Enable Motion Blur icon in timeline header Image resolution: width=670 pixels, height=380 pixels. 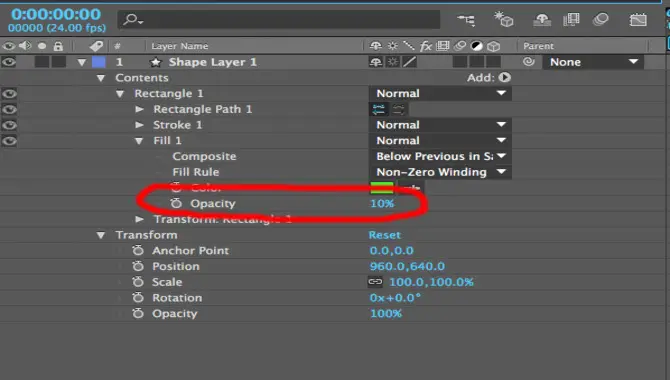[601, 19]
